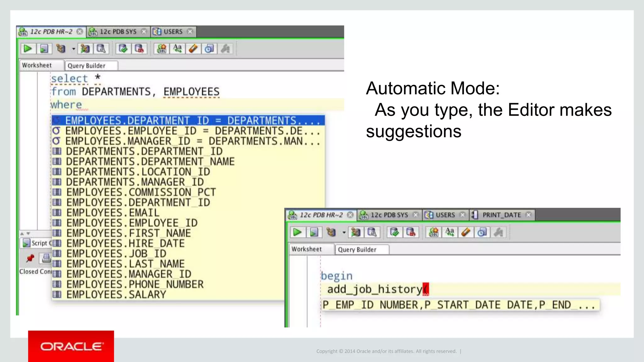644x362 pixels.
Task: Place cursor after add_job_history( in lower editor
Action: click(430, 289)
